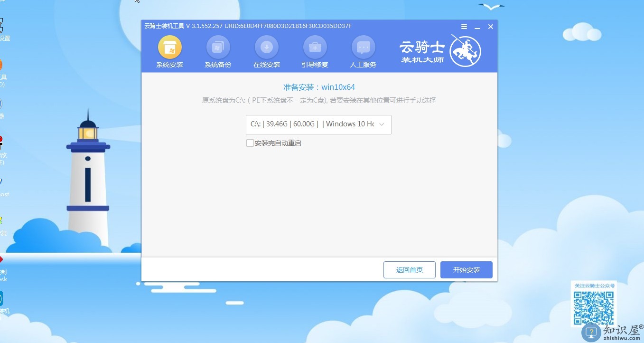The image size is (644, 343).
Task: Click the 云骑士 knight logo
Action: (x=465, y=50)
